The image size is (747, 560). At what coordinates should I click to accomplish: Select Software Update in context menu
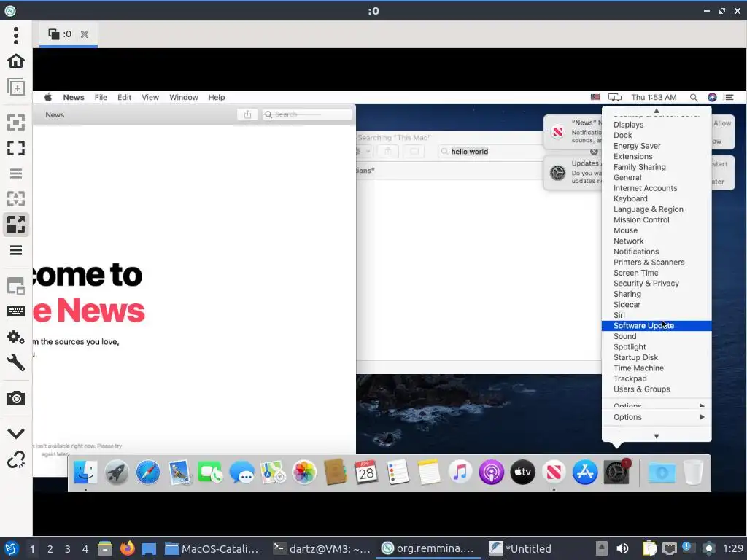pyautogui.click(x=657, y=326)
